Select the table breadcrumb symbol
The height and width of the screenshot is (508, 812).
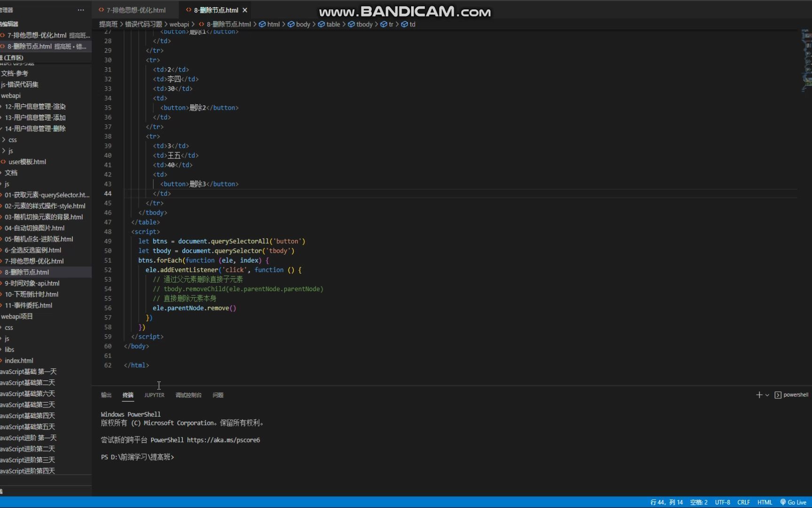(329, 24)
